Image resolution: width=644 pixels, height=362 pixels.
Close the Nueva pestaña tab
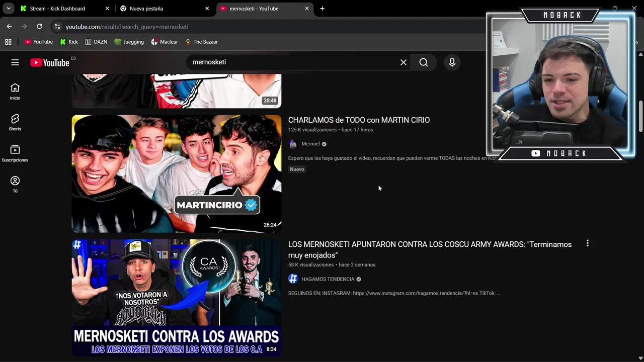[207, 9]
